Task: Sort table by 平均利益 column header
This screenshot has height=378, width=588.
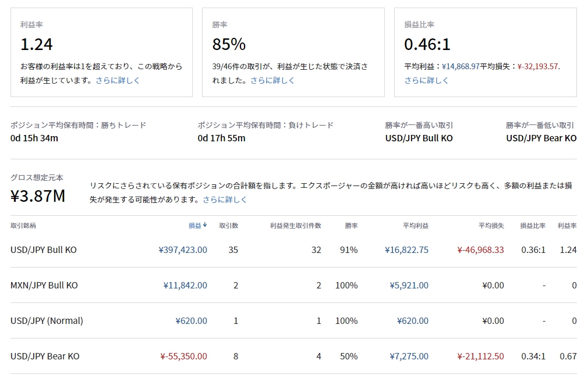Action: click(416, 226)
